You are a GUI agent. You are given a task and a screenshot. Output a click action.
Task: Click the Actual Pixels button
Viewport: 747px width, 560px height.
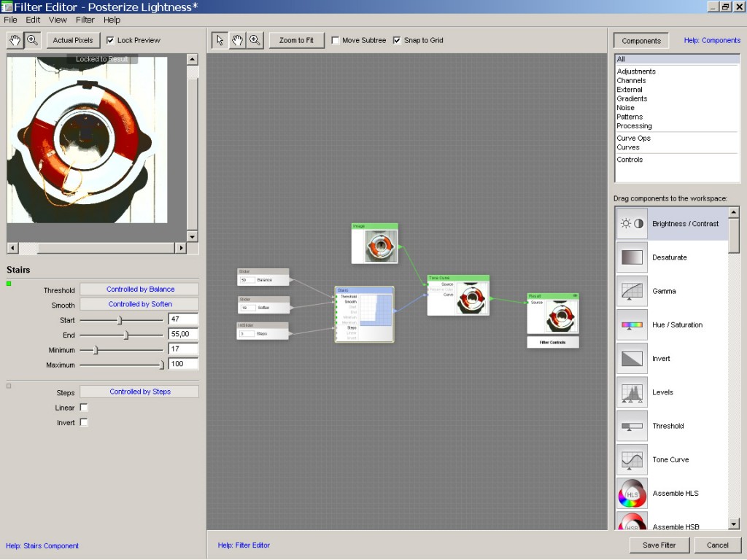73,41
